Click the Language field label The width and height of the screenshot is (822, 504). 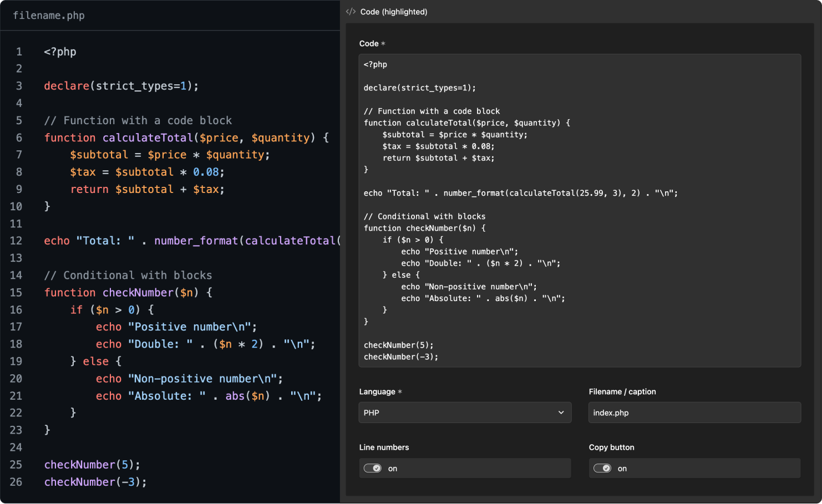[x=377, y=391]
